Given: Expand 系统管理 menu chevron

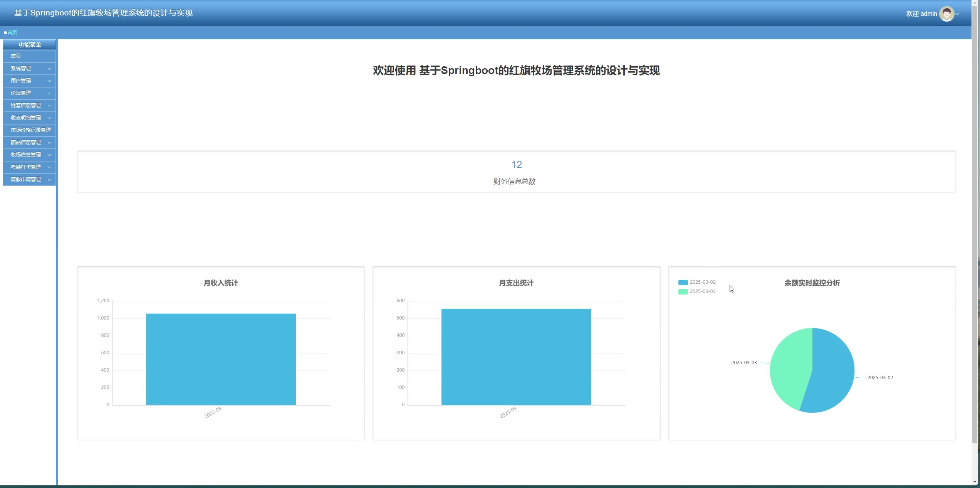Looking at the screenshot, I should (49, 69).
